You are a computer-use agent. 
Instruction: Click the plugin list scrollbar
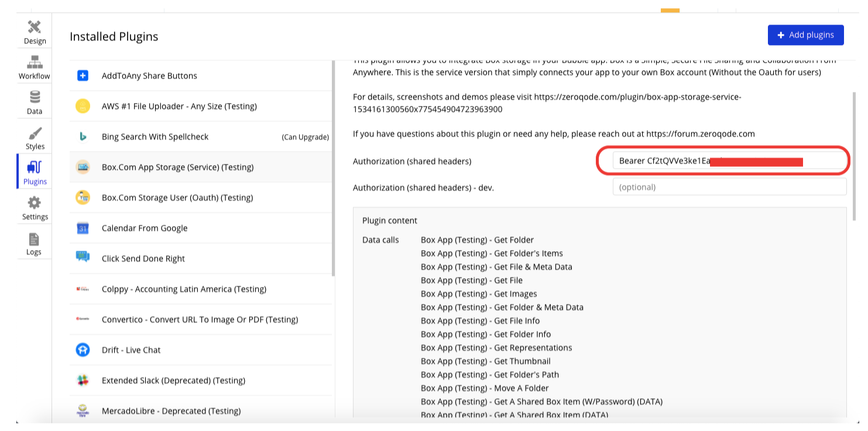(x=334, y=167)
